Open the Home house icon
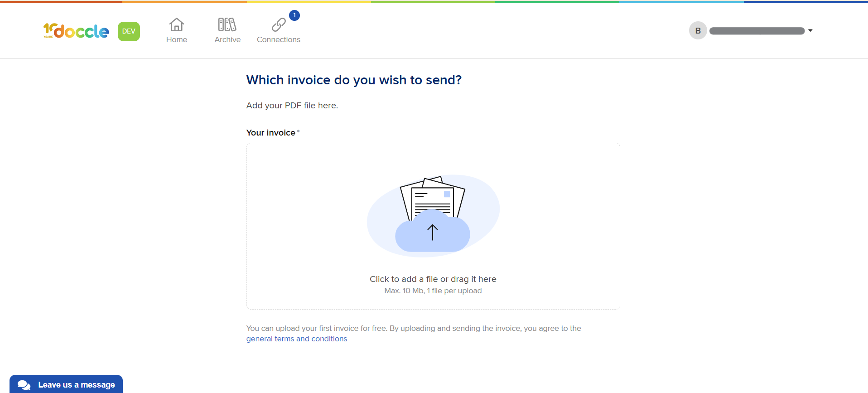 [177, 24]
